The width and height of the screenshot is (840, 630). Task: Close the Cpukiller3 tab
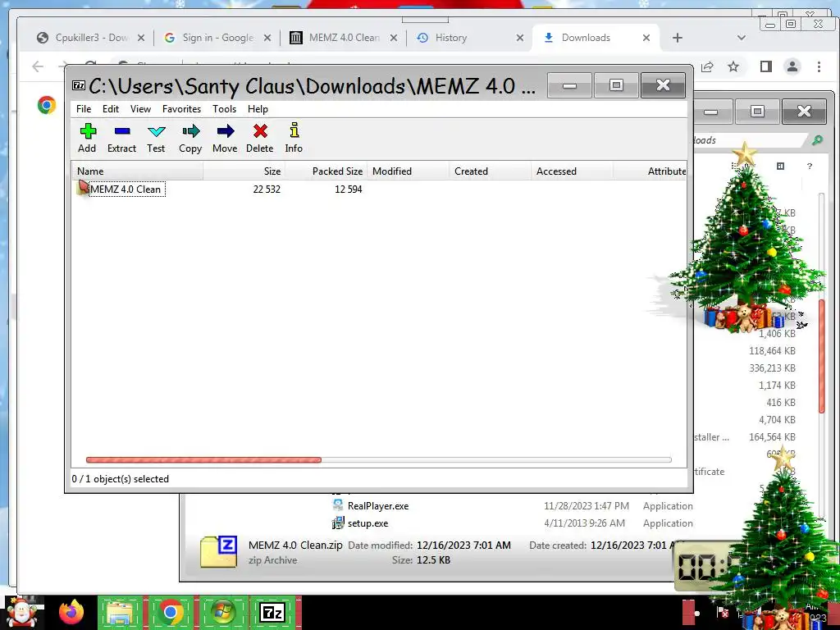pos(141,38)
